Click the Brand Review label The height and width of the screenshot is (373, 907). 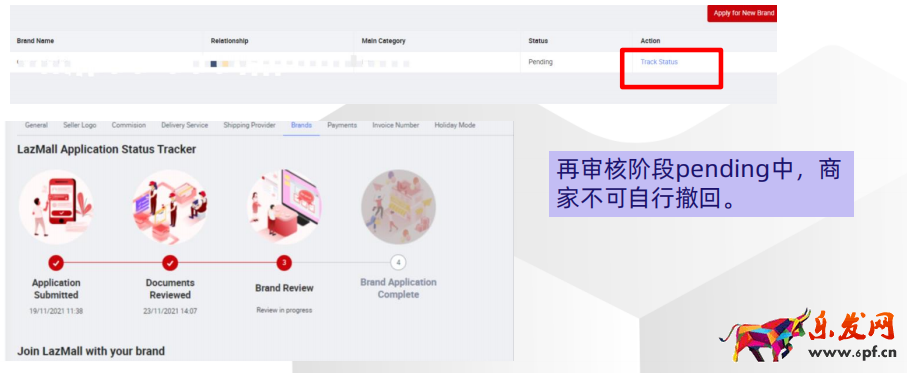click(284, 288)
